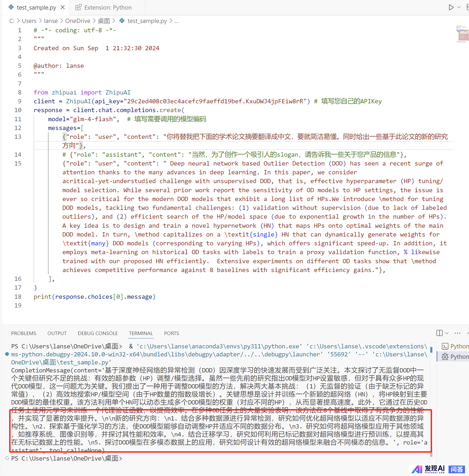This screenshot has width=469, height=476.
Task: Switch to the DEBUG CONSOLE tab
Action: [x=98, y=333]
